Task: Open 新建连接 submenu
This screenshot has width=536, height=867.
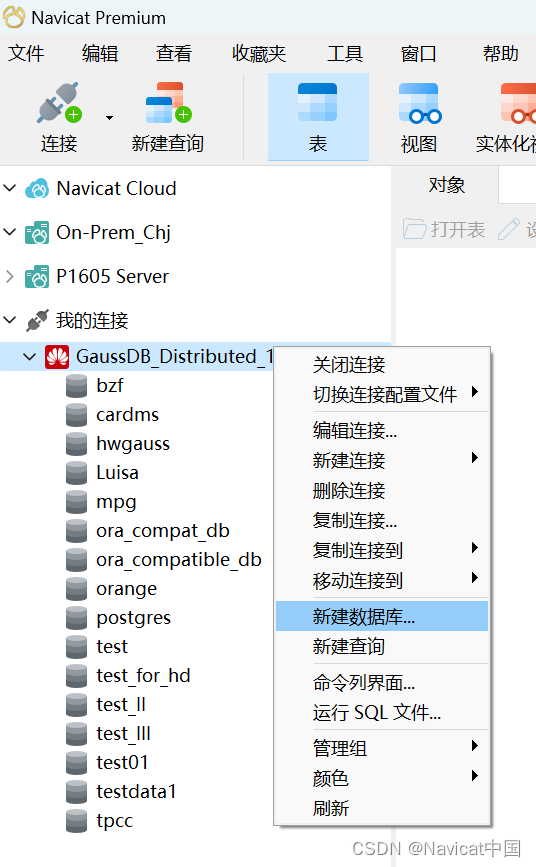Action: tap(382, 461)
